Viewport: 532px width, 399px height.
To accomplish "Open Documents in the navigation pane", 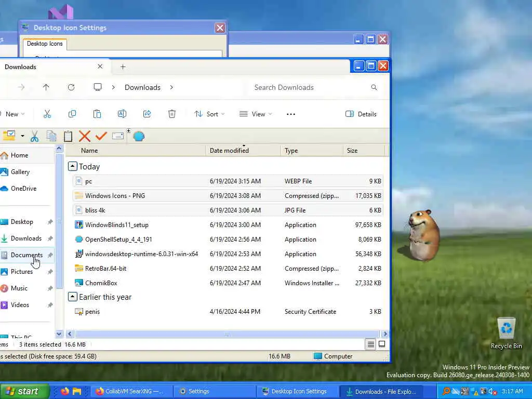I will point(27,255).
